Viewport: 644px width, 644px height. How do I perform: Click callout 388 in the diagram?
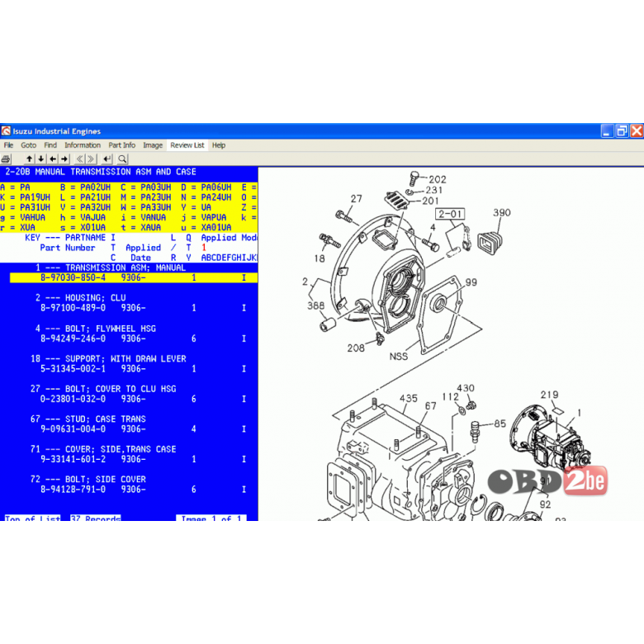pyautogui.click(x=316, y=305)
